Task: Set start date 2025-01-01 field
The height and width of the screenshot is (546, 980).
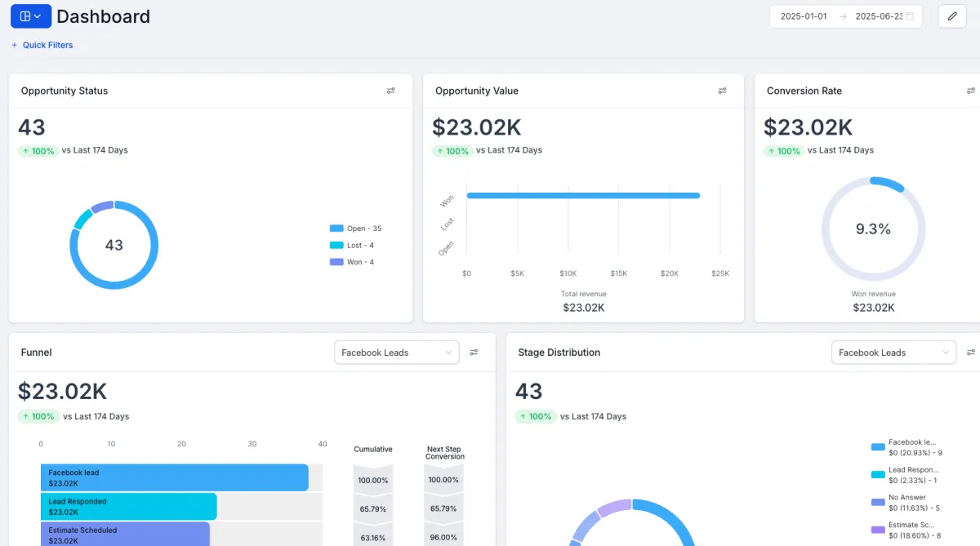Action: [804, 16]
